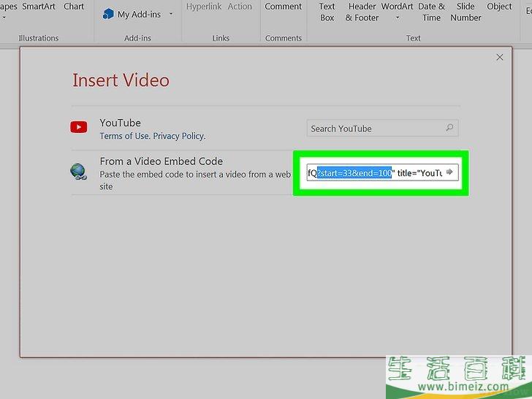Close the Insert Video dialog
The image size is (532, 399).
(x=499, y=57)
